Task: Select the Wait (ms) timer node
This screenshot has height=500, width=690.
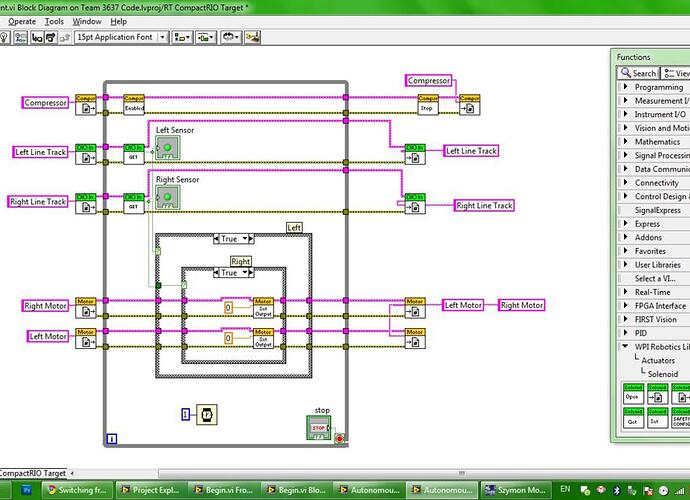Action: [x=206, y=415]
